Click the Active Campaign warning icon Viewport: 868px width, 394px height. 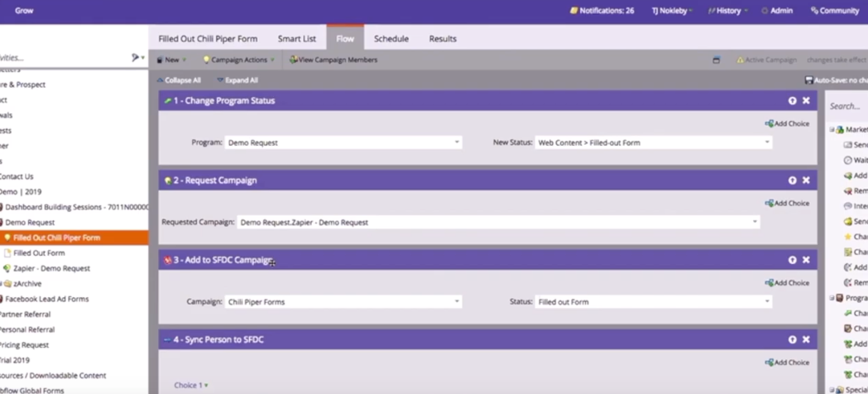point(740,60)
